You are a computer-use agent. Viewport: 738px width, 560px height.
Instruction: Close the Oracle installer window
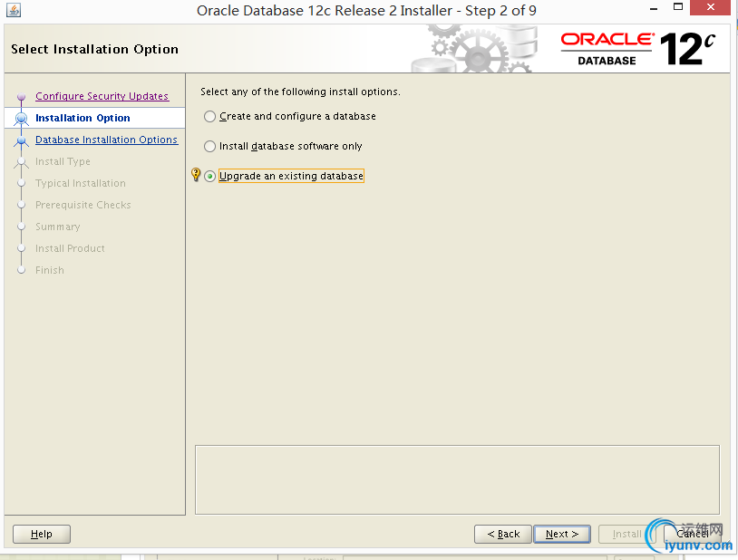[x=711, y=7]
